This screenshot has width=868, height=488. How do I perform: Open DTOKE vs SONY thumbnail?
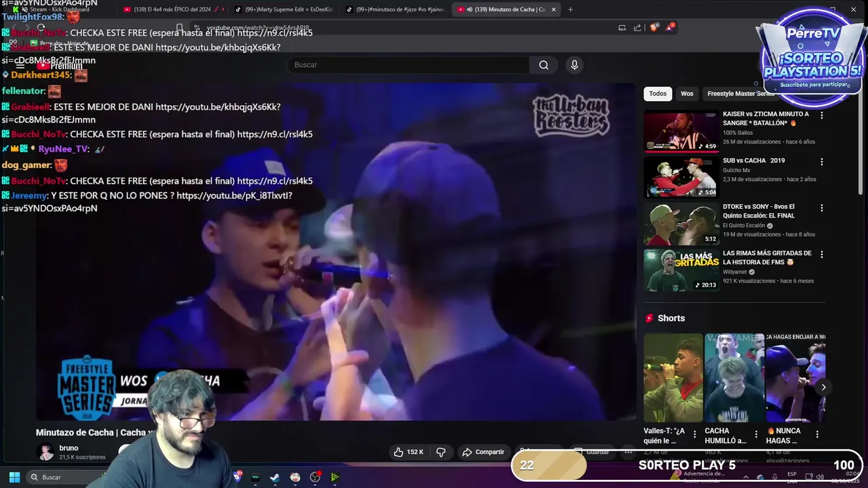681,224
